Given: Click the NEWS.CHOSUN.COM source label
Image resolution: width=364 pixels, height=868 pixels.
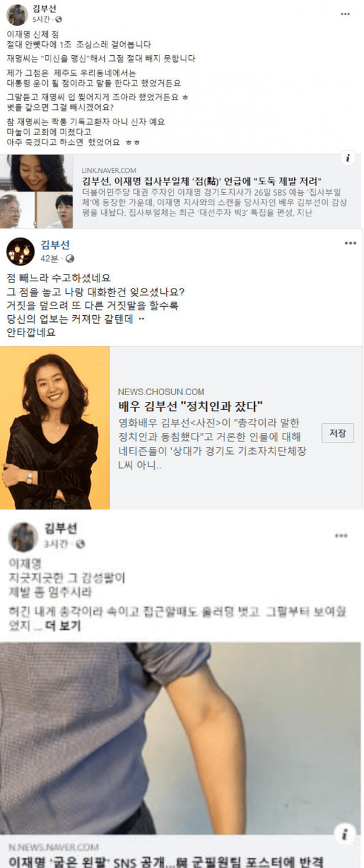Looking at the screenshot, I should coord(161,392).
